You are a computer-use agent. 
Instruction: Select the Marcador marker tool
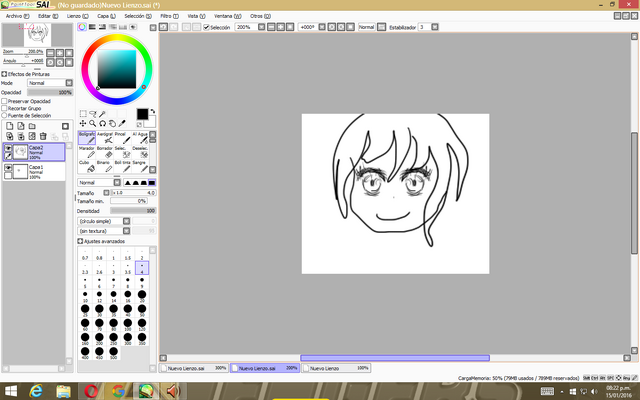[x=87, y=152]
